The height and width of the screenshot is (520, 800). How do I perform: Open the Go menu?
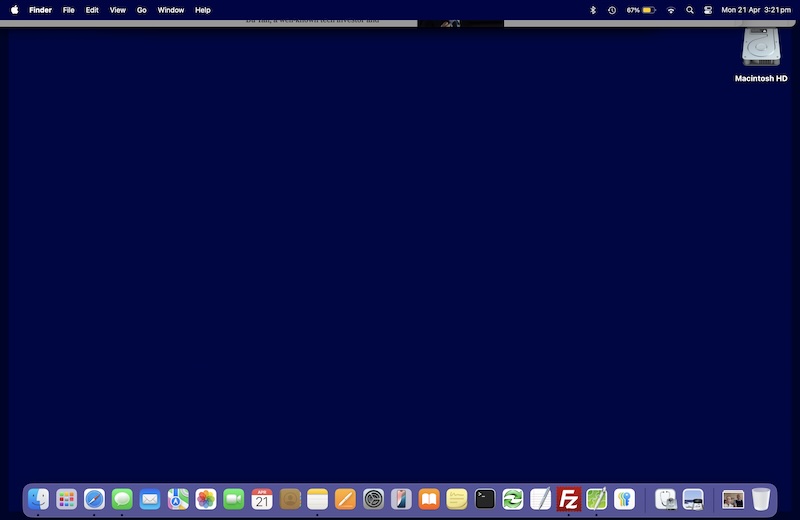pos(141,10)
